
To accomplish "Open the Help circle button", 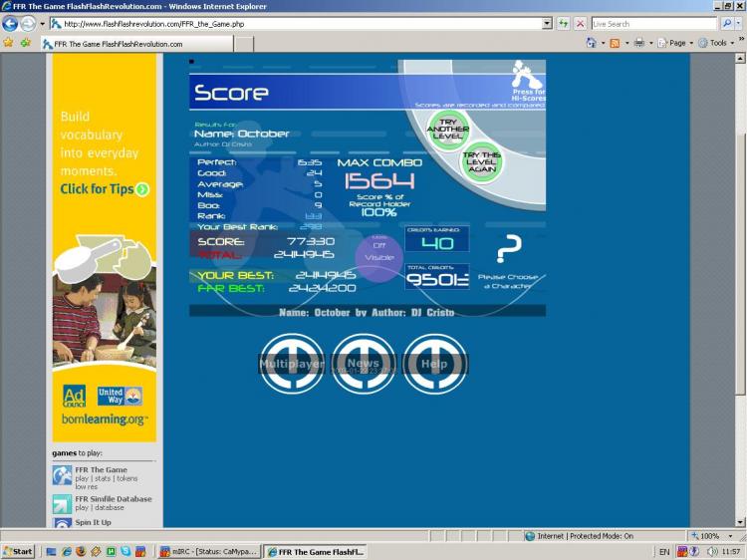I will (435, 364).
